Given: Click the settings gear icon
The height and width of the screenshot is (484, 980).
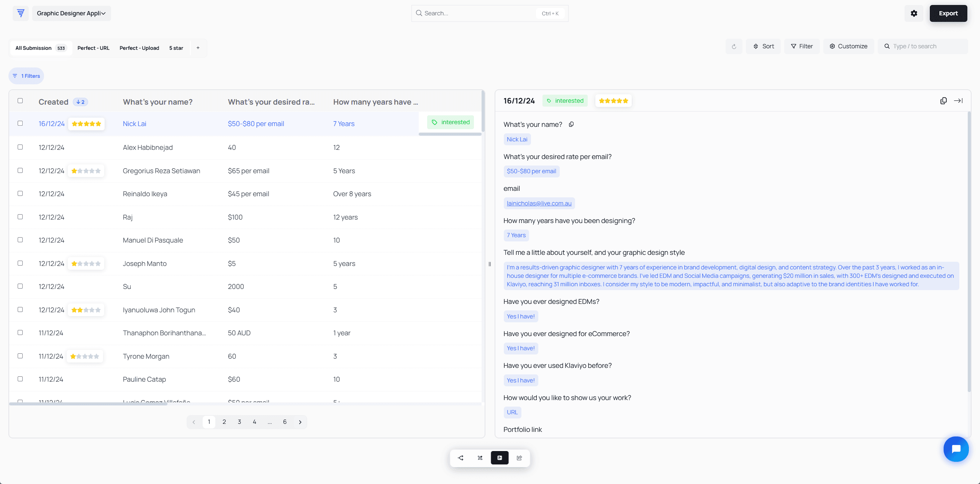Looking at the screenshot, I should point(914,13).
